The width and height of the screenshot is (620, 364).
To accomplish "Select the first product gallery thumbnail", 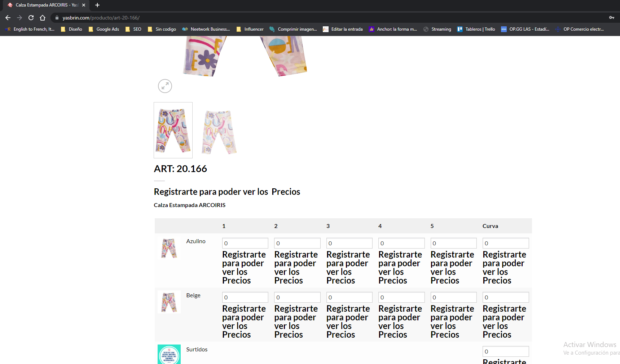I will pyautogui.click(x=173, y=130).
